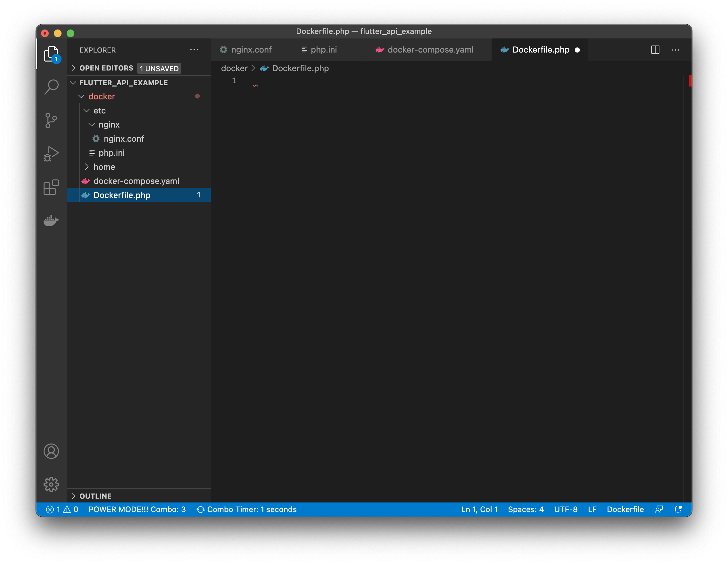Switch to the php.ini tab
The width and height of the screenshot is (728, 564).
[323, 50]
